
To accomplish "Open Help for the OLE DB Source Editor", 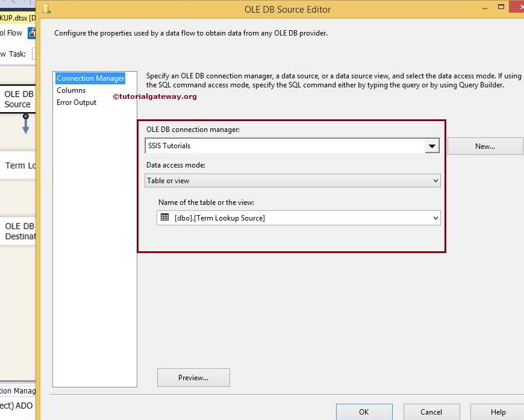I will point(499,412).
